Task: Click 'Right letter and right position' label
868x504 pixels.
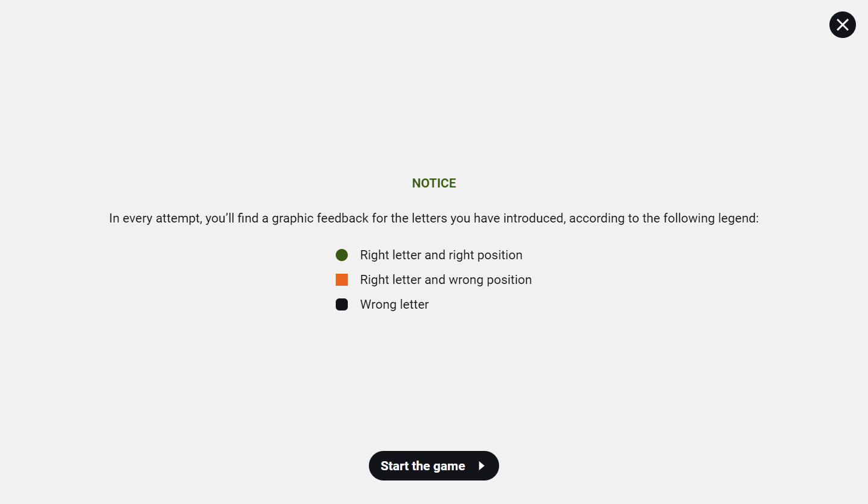Action: [441, 255]
